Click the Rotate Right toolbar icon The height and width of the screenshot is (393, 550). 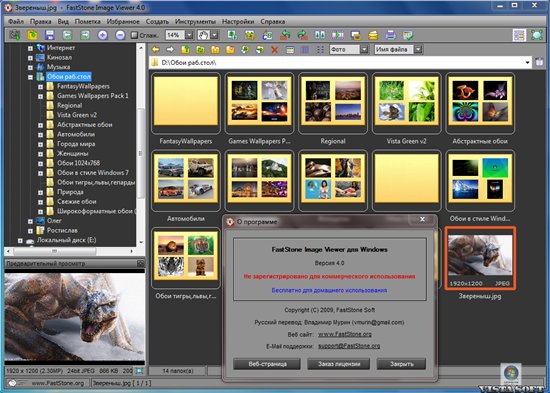pyautogui.click(x=302, y=35)
